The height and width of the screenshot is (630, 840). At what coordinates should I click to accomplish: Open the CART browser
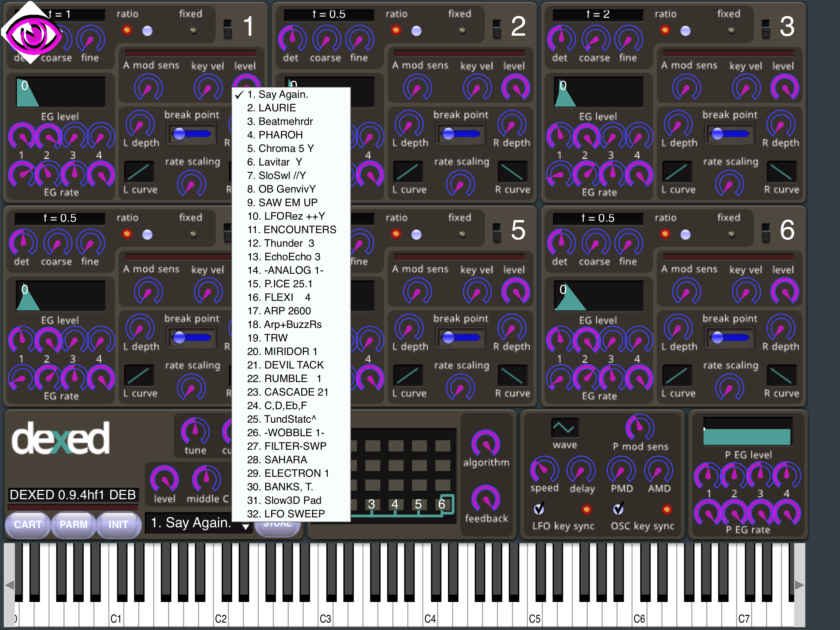[x=27, y=524]
